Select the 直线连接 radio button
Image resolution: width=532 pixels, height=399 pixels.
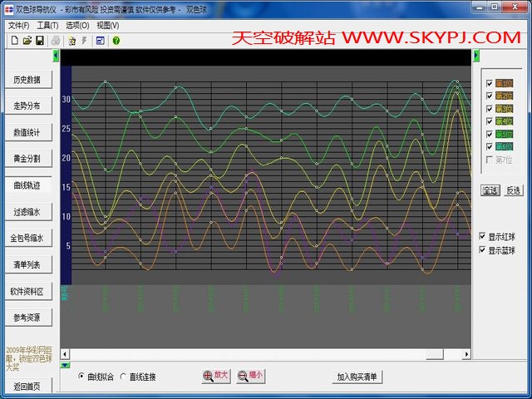click(123, 377)
